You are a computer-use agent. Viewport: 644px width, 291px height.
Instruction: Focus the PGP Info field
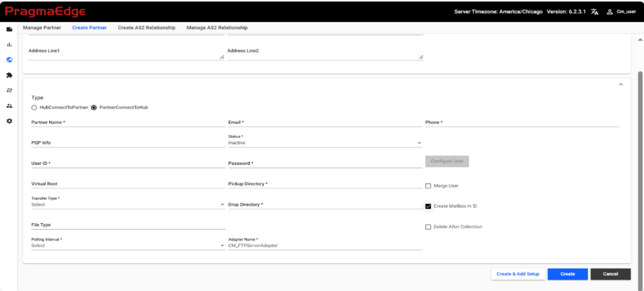pyautogui.click(x=128, y=142)
